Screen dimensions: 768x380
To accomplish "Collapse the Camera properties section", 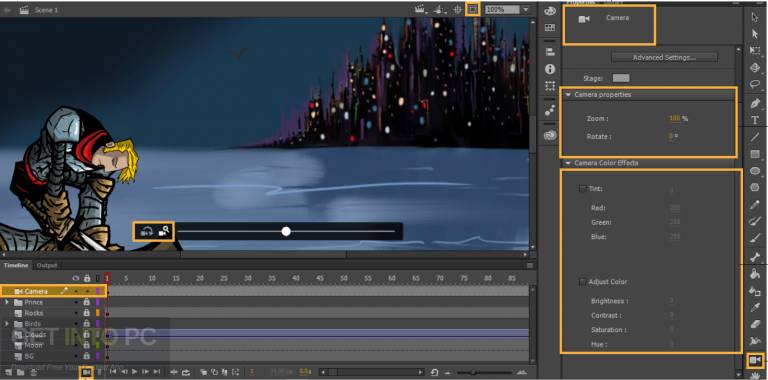I will (568, 95).
